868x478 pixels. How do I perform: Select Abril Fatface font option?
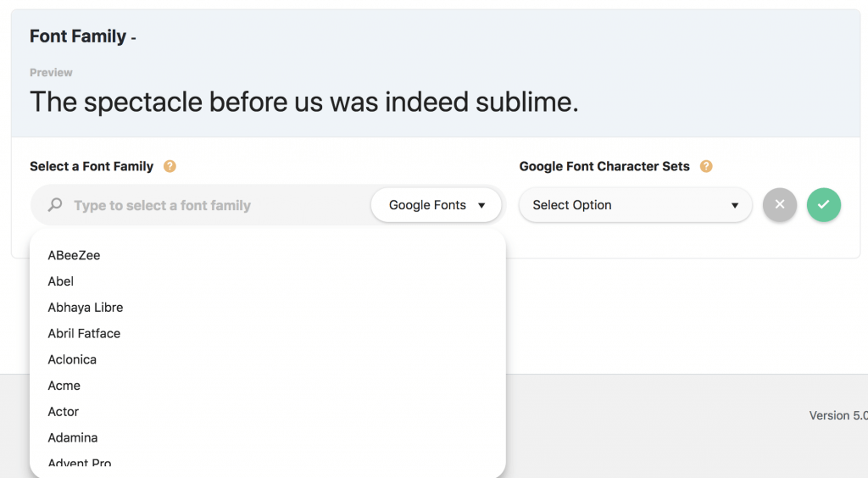click(84, 333)
